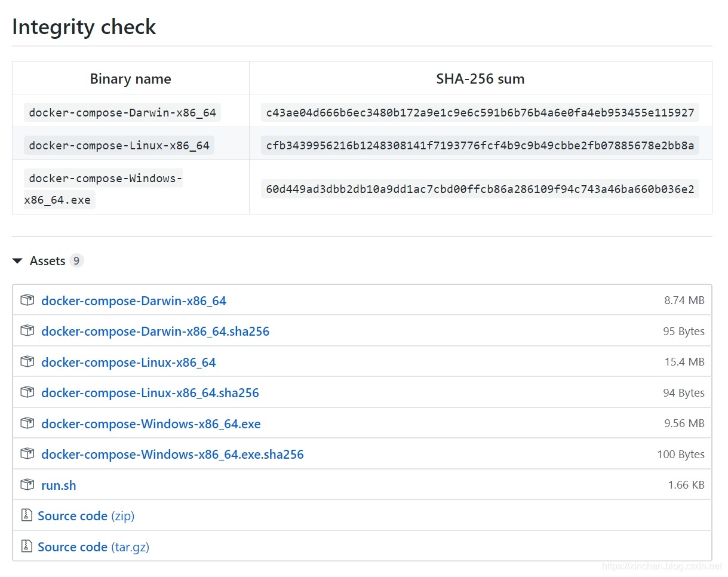Image resolution: width=728 pixels, height=577 pixels.
Task: Download Source code tar.gz archive
Action: pos(93,547)
